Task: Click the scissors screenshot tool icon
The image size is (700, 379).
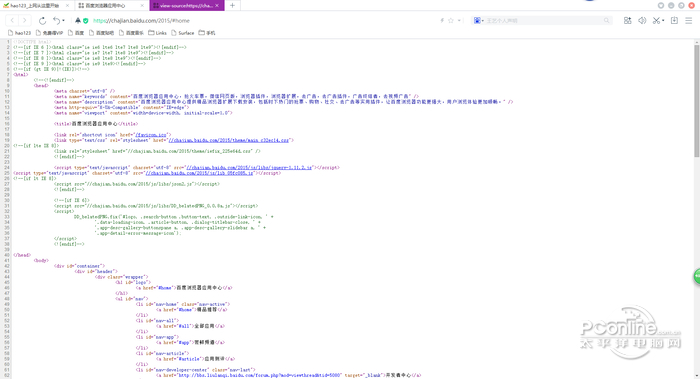Action: pyautogui.click(x=656, y=21)
